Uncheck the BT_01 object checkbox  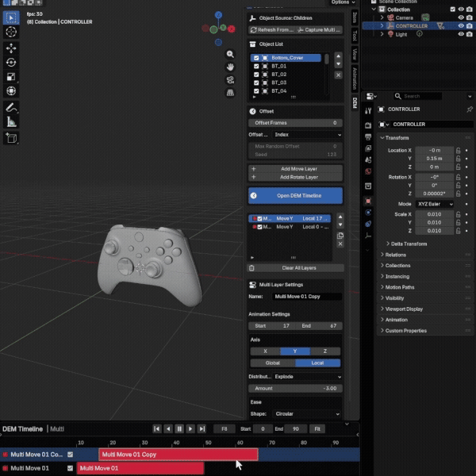(x=256, y=66)
